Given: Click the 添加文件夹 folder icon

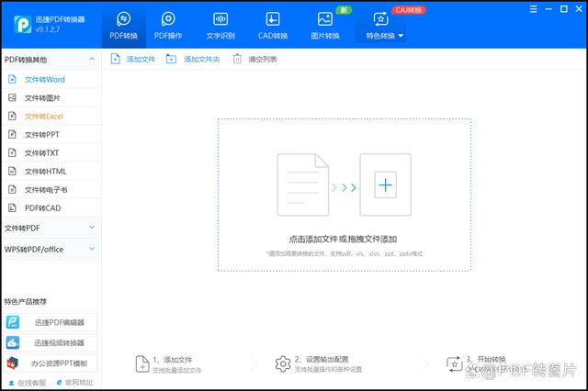Looking at the screenshot, I should coord(171,59).
